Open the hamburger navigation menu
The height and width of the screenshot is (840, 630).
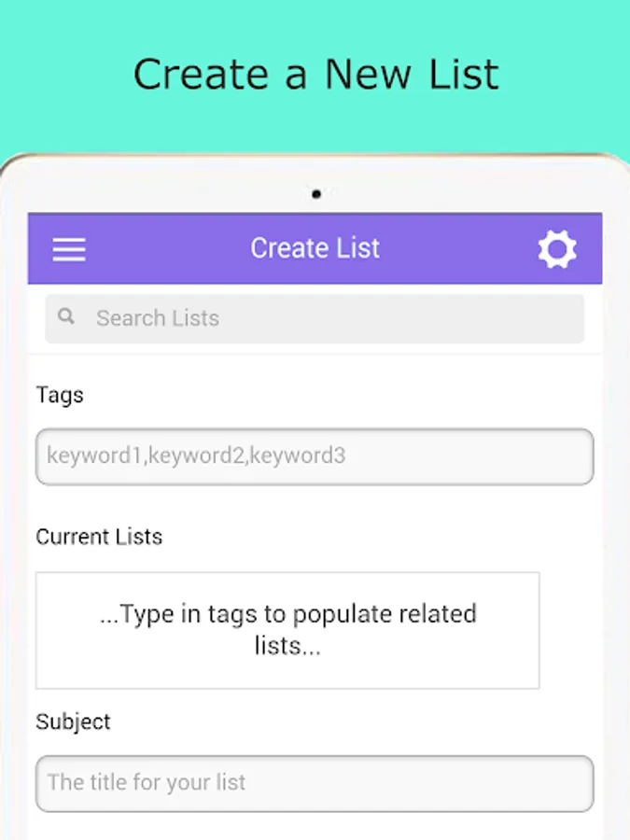point(69,248)
